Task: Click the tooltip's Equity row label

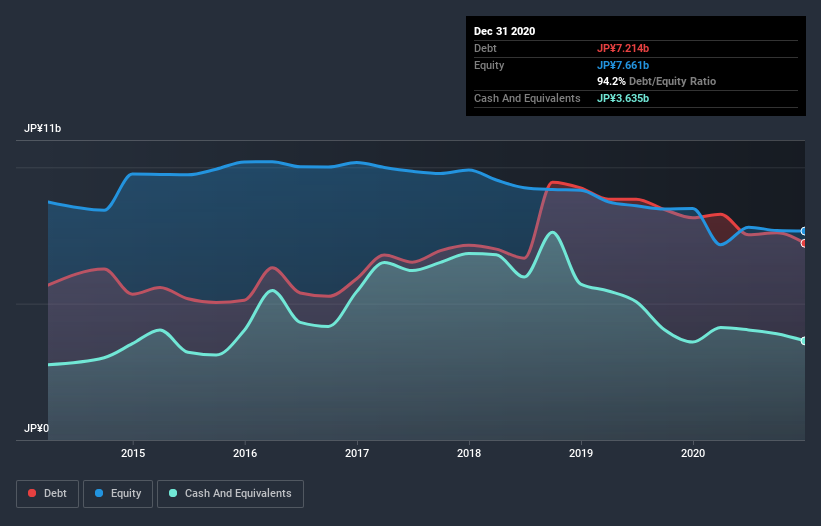Action: [489, 65]
